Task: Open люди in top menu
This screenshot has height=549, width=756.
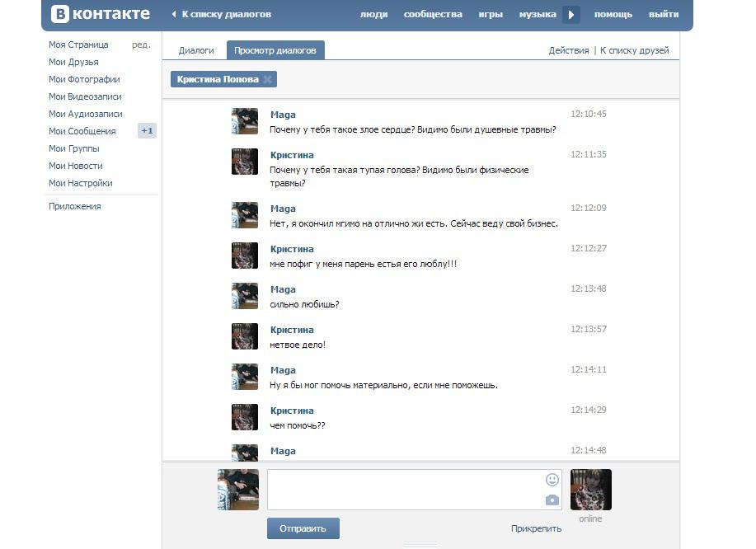Action: pos(373,15)
